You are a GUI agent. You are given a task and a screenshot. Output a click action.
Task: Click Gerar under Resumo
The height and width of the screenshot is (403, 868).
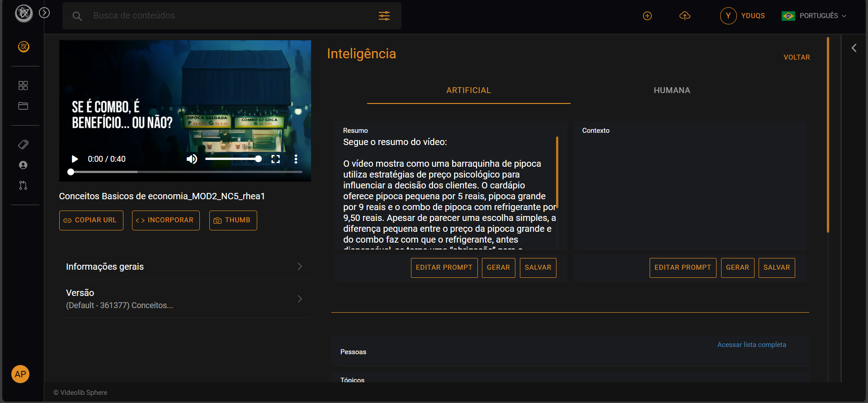point(498,268)
